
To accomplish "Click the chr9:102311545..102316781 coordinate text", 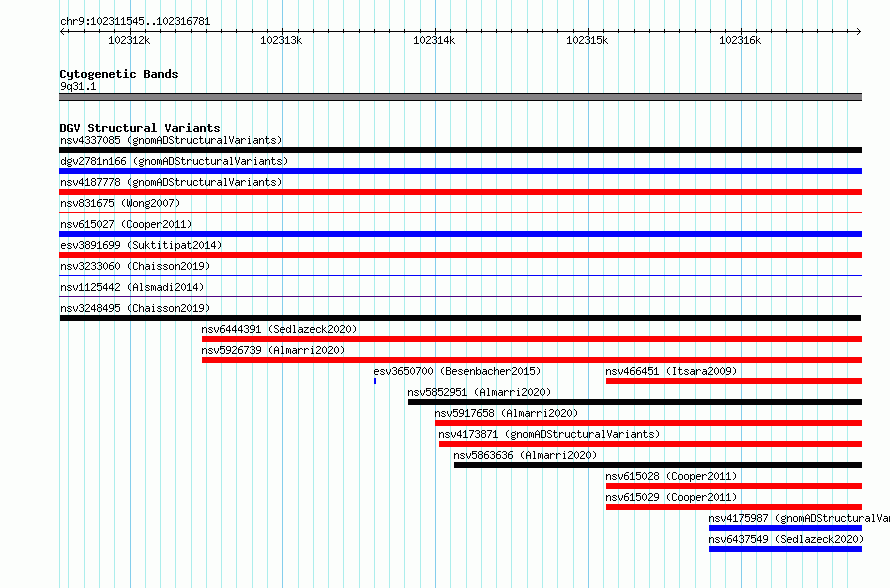I will (135, 22).
